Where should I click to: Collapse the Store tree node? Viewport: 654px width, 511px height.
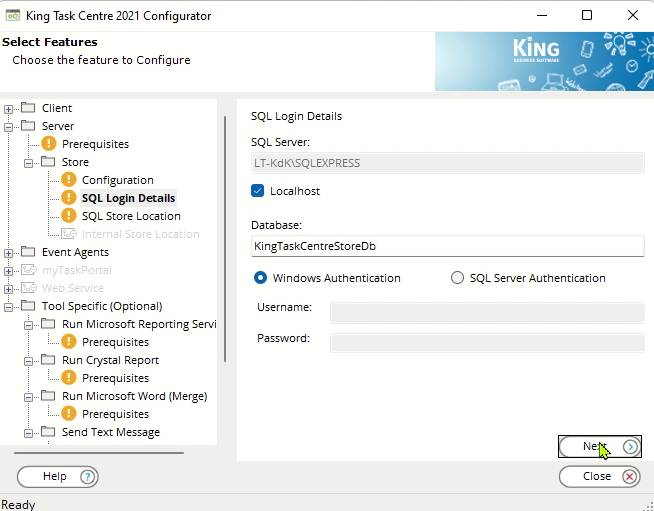[x=28, y=163]
